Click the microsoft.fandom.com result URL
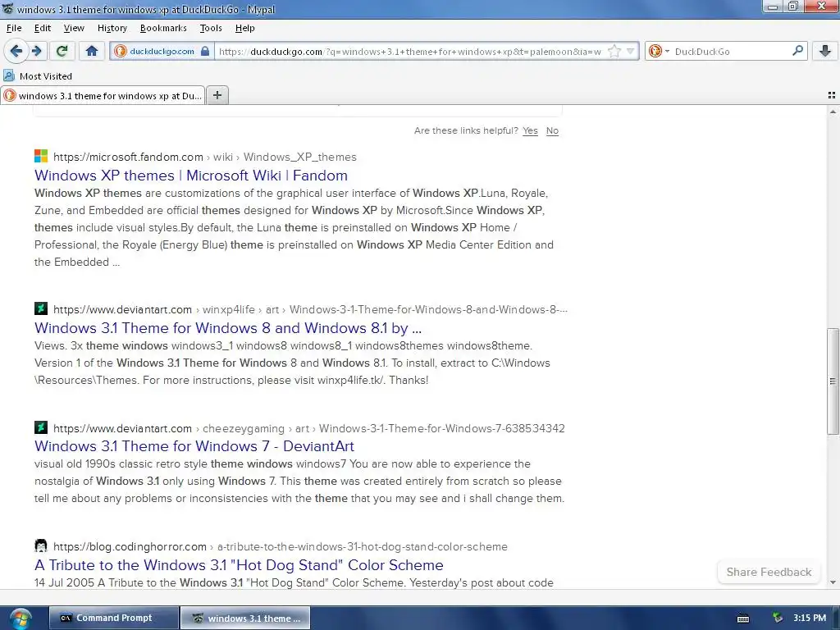The image size is (840, 630). click(204, 157)
